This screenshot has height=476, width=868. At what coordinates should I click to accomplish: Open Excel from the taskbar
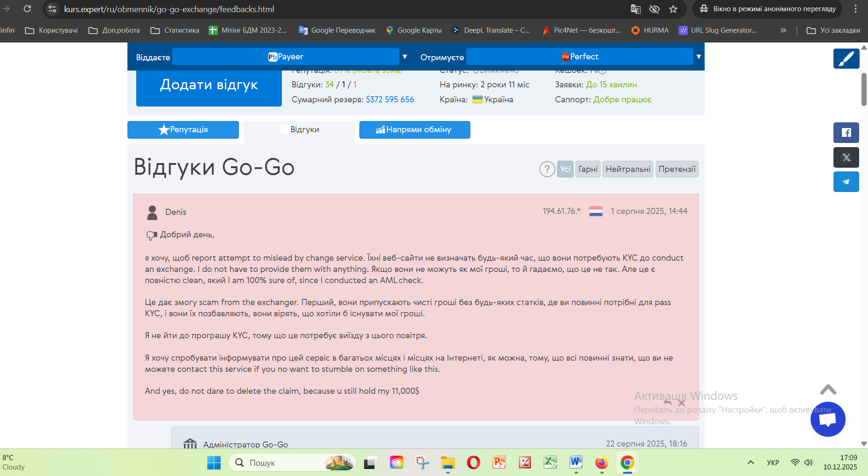pos(550,463)
